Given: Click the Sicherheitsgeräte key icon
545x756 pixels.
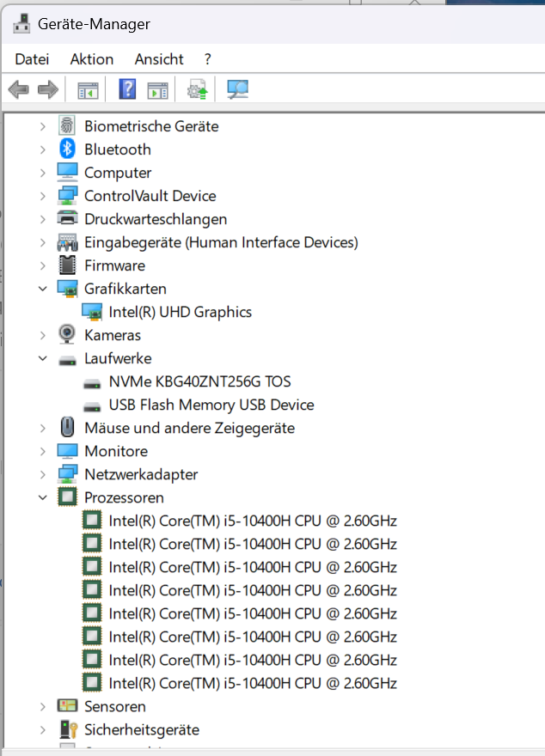Looking at the screenshot, I should coord(68,729).
